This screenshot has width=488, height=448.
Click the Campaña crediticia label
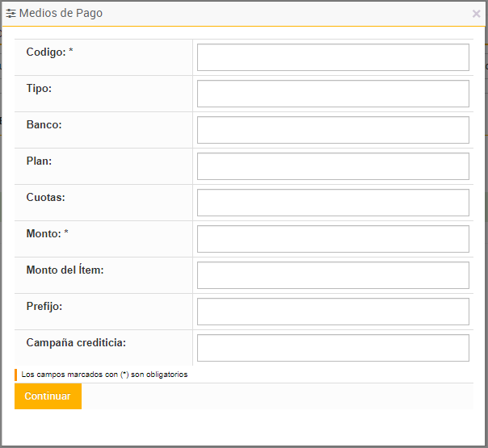pos(76,342)
